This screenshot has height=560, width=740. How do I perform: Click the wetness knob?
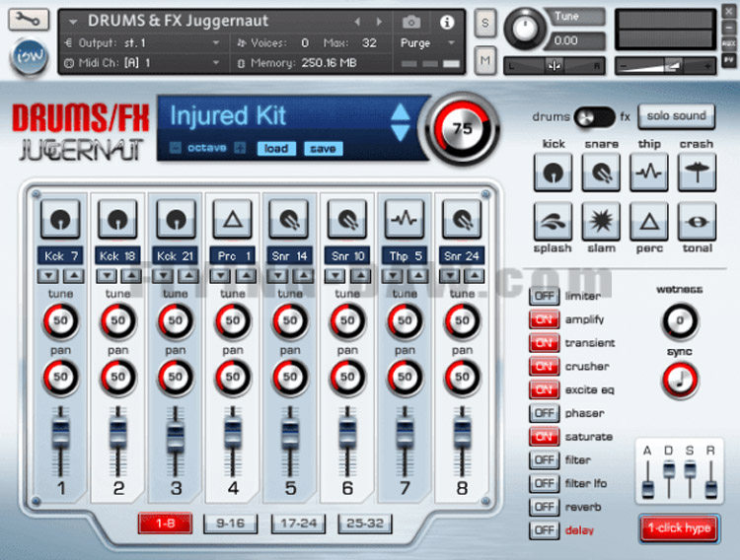pyautogui.click(x=680, y=320)
